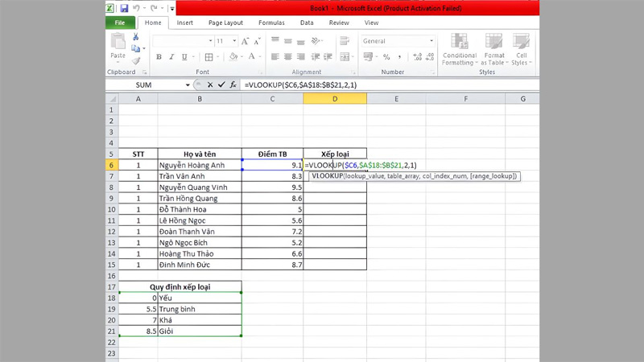Toggle Center horizontal alignment
The image size is (644, 362).
pos(288,56)
